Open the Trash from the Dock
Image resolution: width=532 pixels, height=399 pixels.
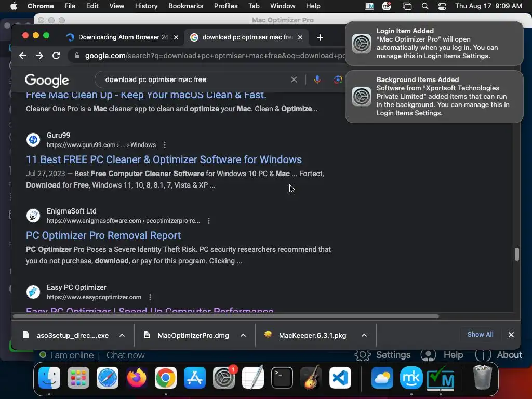point(483,377)
